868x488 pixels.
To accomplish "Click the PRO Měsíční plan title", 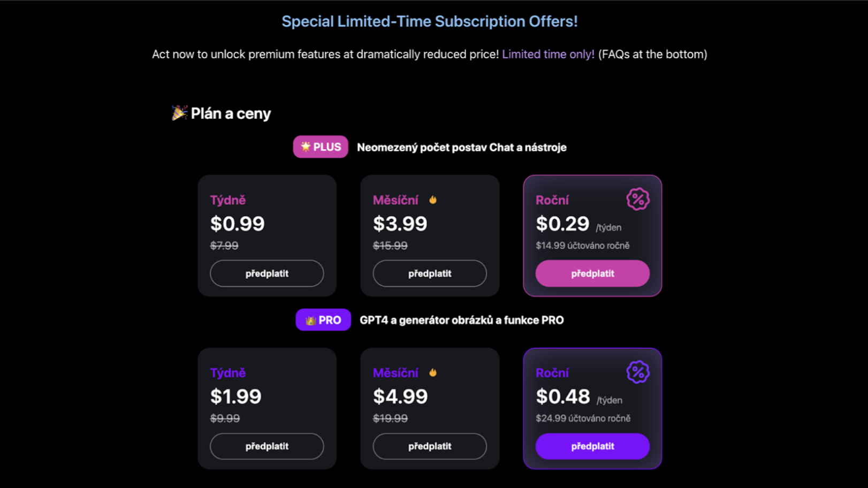I will pos(395,373).
